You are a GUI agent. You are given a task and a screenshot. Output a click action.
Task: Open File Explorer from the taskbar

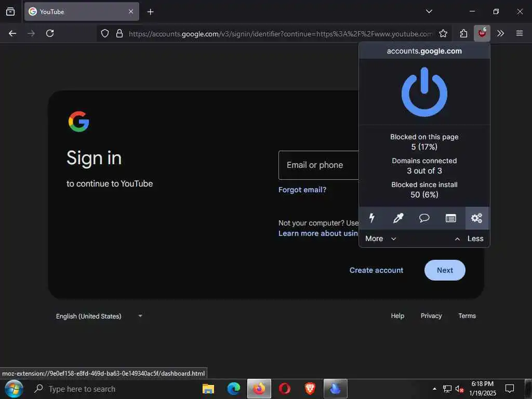(208, 389)
